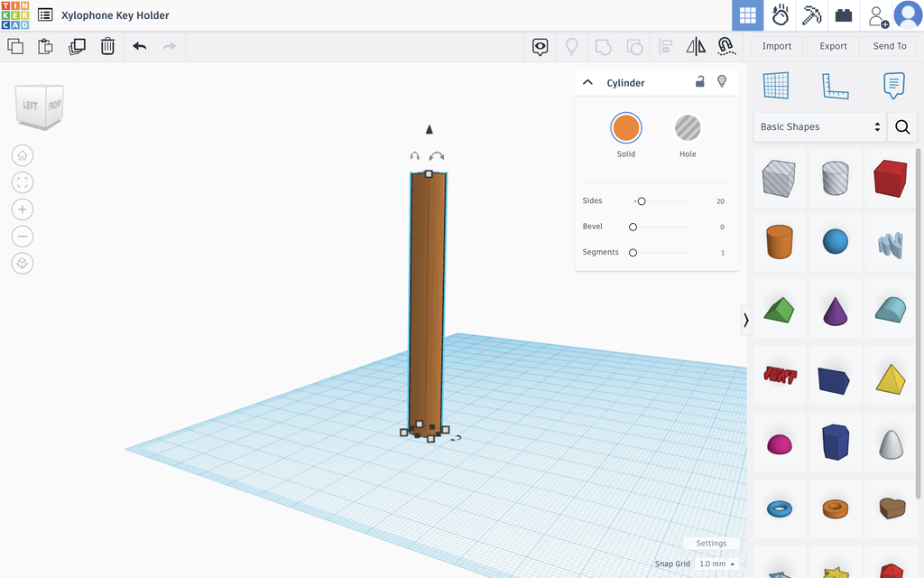Click the Duplicate and repeat icon
Screen dimensions: 924x578
(x=77, y=46)
